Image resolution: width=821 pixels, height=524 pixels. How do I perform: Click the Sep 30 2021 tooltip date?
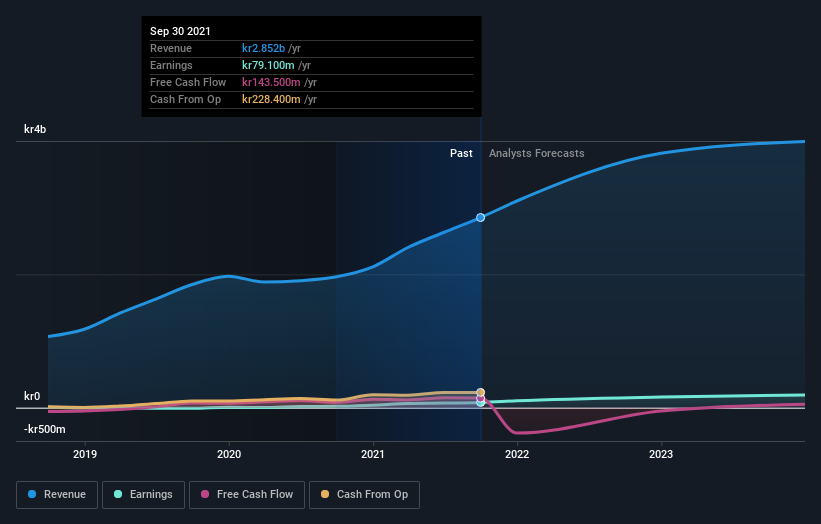[x=180, y=31]
